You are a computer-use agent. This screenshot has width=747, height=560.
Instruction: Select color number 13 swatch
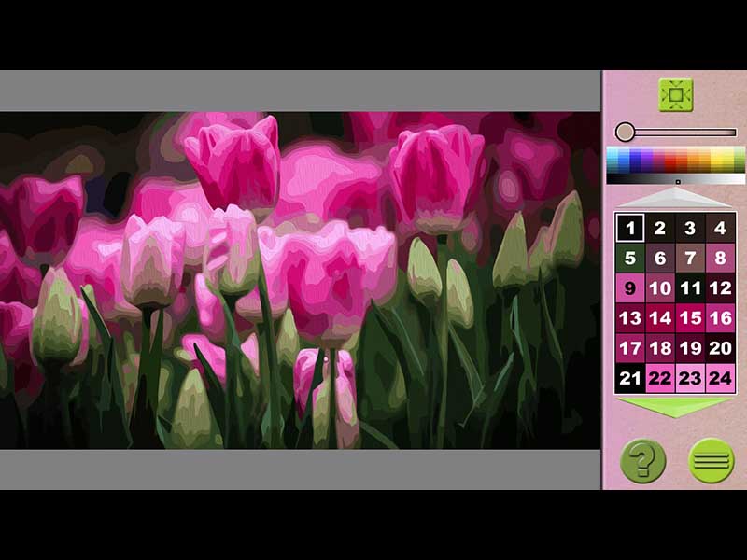click(629, 317)
